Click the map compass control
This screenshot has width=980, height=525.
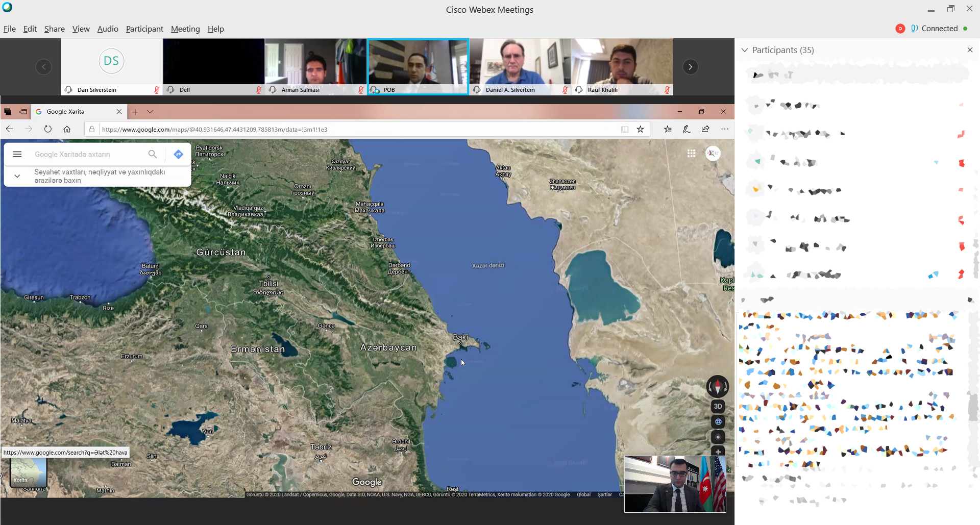click(x=717, y=386)
